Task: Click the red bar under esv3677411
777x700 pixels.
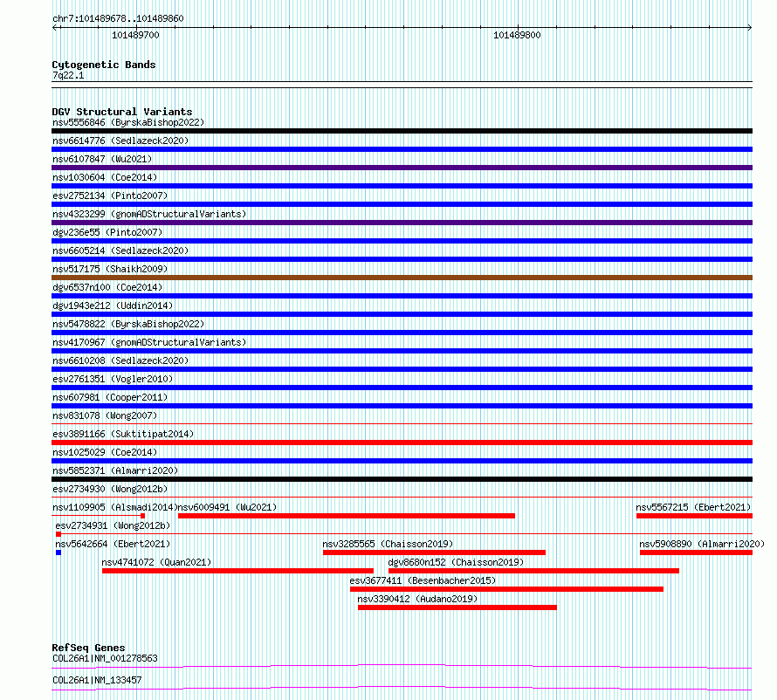Action: click(506, 589)
